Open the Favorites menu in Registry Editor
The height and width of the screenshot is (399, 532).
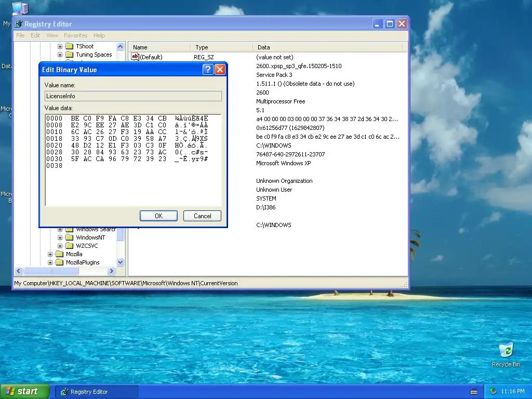pyautogui.click(x=76, y=35)
